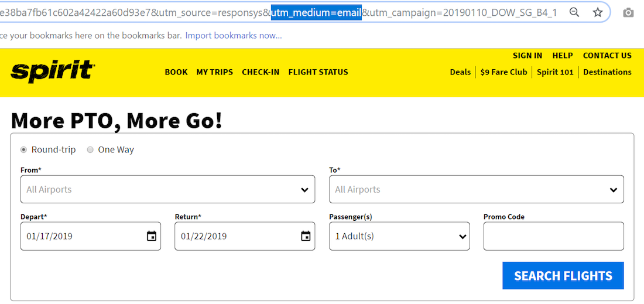Open the BOOK menu item

tap(176, 72)
